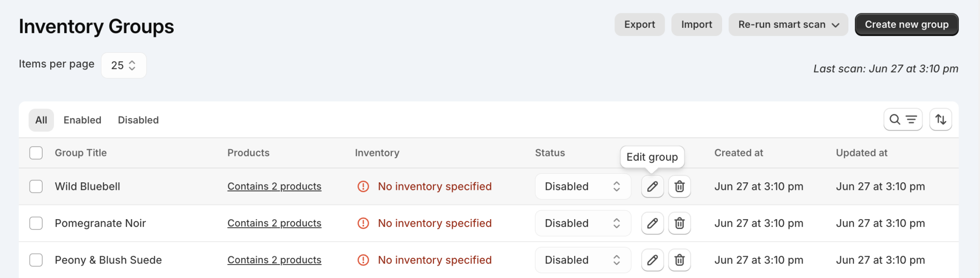Change status dropdown for Wild Bluebell
The width and height of the screenshot is (980, 278).
pos(582,186)
